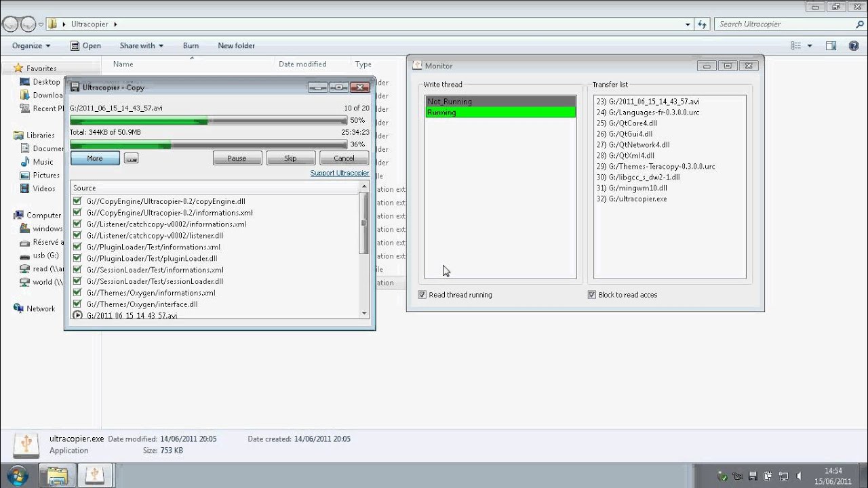Open Windows Start orb
The width and height of the screenshot is (868, 488).
pos(16,474)
